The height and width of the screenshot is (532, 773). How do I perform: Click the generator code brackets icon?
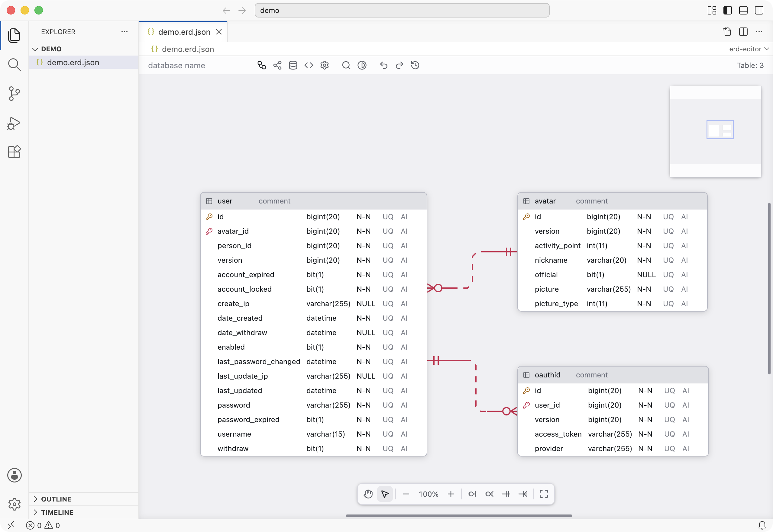click(x=309, y=65)
